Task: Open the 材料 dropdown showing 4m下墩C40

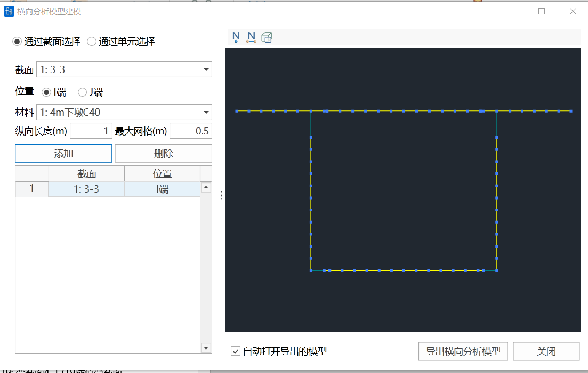Action: [124, 112]
